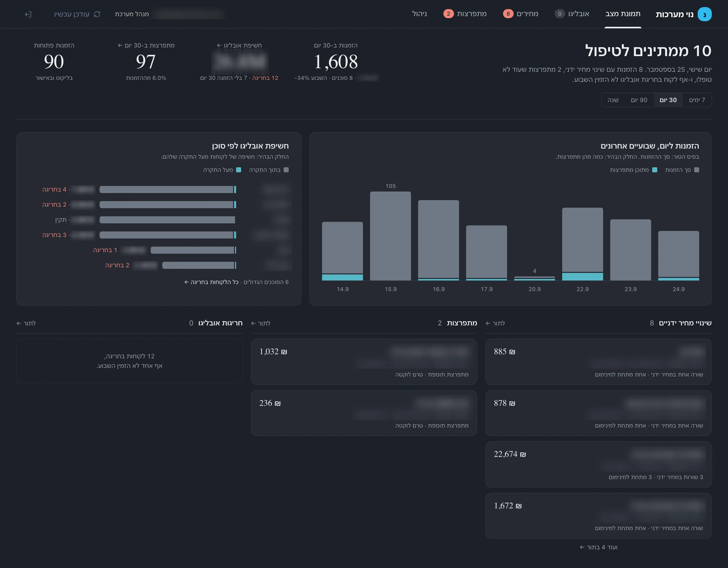
Task: Click the מעל התקרה legend swatch
Action: (239, 170)
